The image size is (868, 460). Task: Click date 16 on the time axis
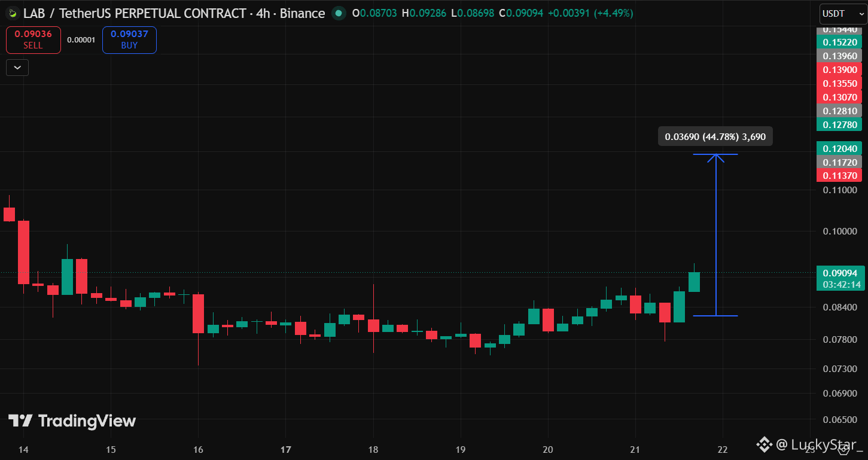(x=199, y=449)
